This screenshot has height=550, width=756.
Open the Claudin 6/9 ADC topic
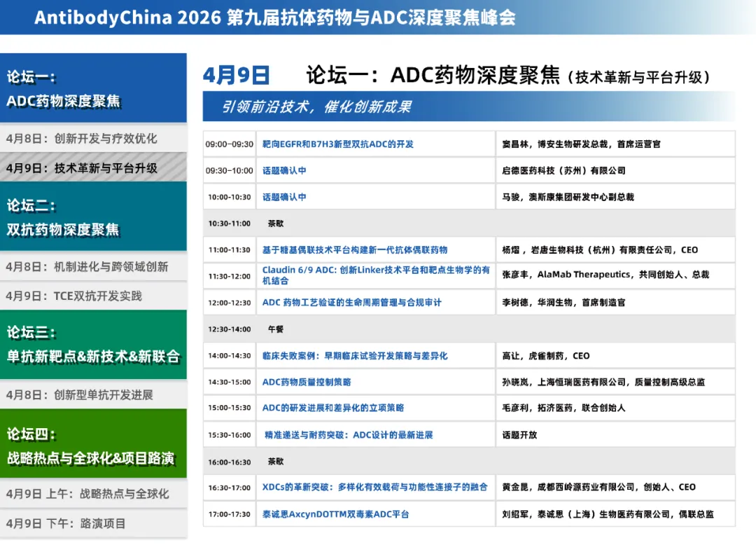[x=376, y=275]
